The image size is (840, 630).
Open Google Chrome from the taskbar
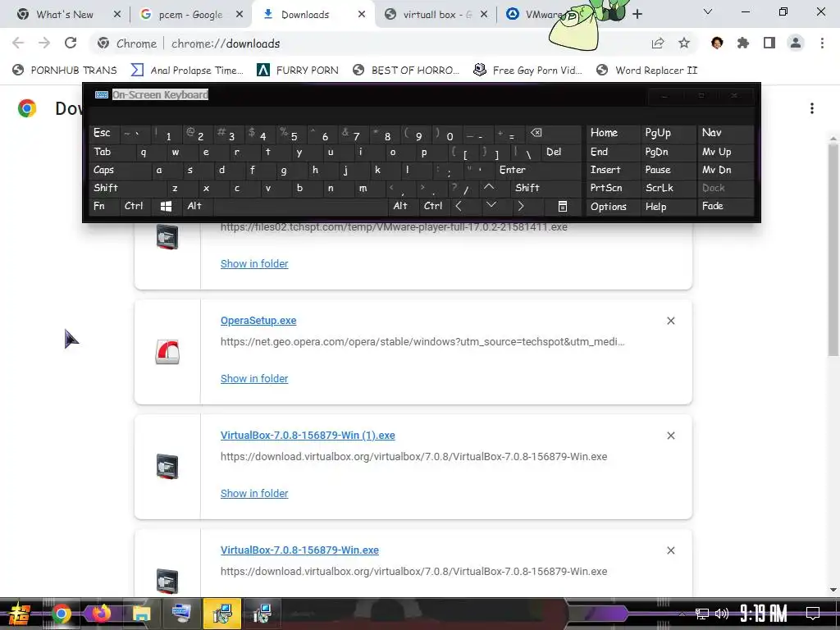coord(61,614)
